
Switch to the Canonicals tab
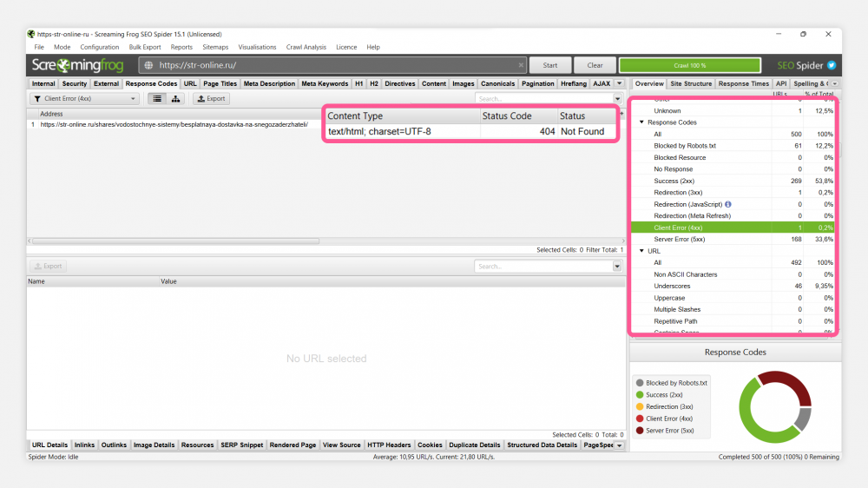tap(497, 83)
